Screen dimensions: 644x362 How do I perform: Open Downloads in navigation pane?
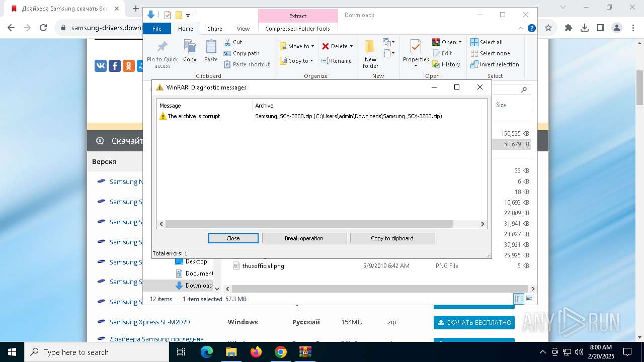coord(194,286)
